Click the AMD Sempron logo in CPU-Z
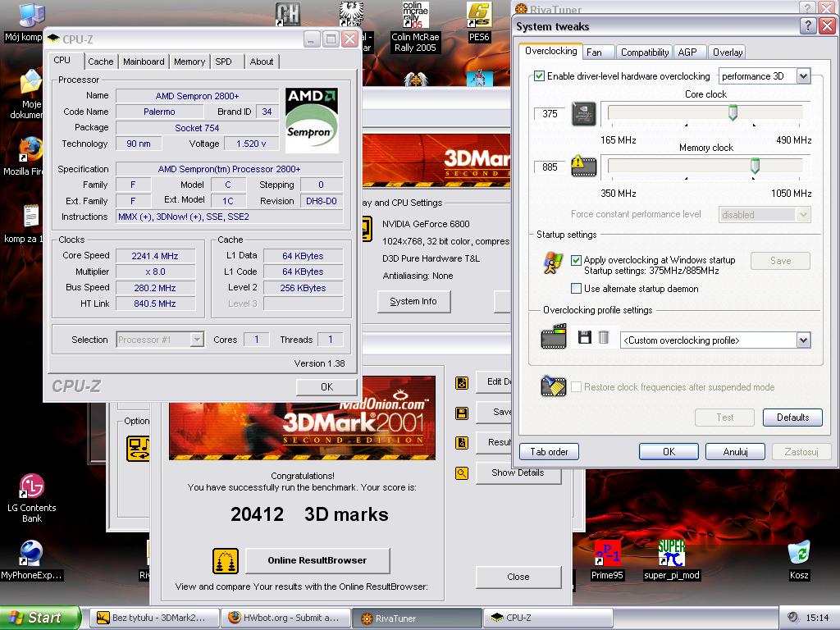The height and width of the screenshot is (630, 840). 311,121
